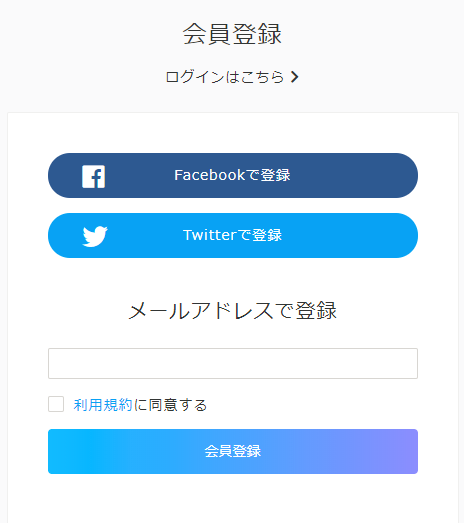Tick the 利用規約 agreement checkbox
The image size is (464, 523).
tap(56, 404)
